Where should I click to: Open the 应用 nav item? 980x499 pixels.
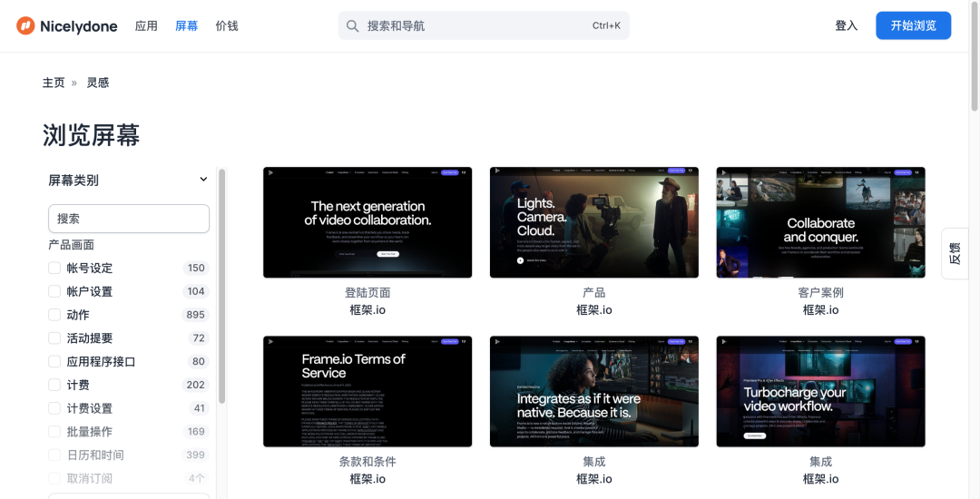(146, 25)
